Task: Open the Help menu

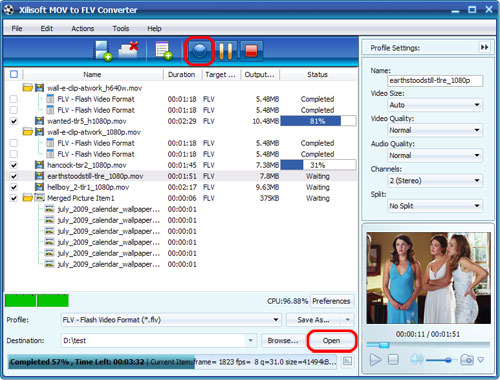Action: (154, 28)
